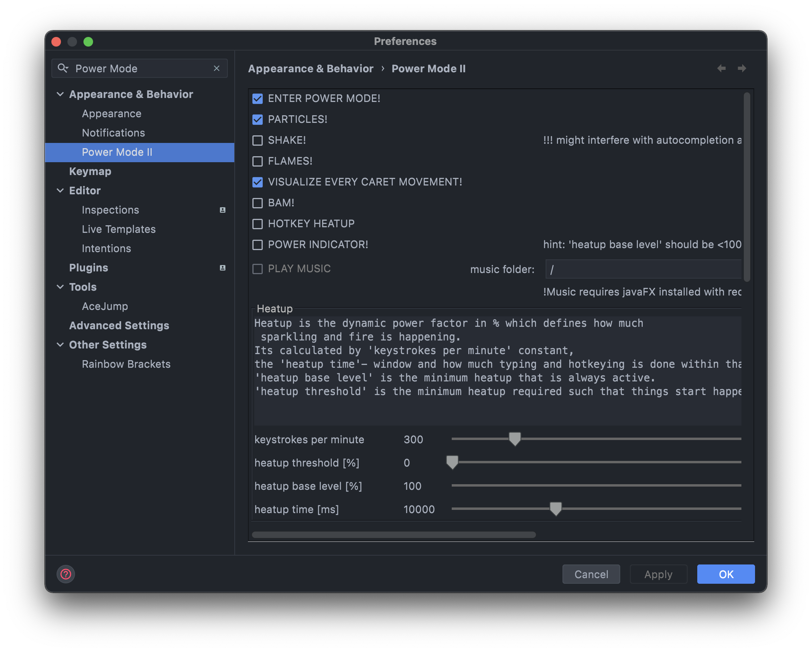Click the profile badge next to Plugins
This screenshot has height=652, width=812.
[223, 268]
